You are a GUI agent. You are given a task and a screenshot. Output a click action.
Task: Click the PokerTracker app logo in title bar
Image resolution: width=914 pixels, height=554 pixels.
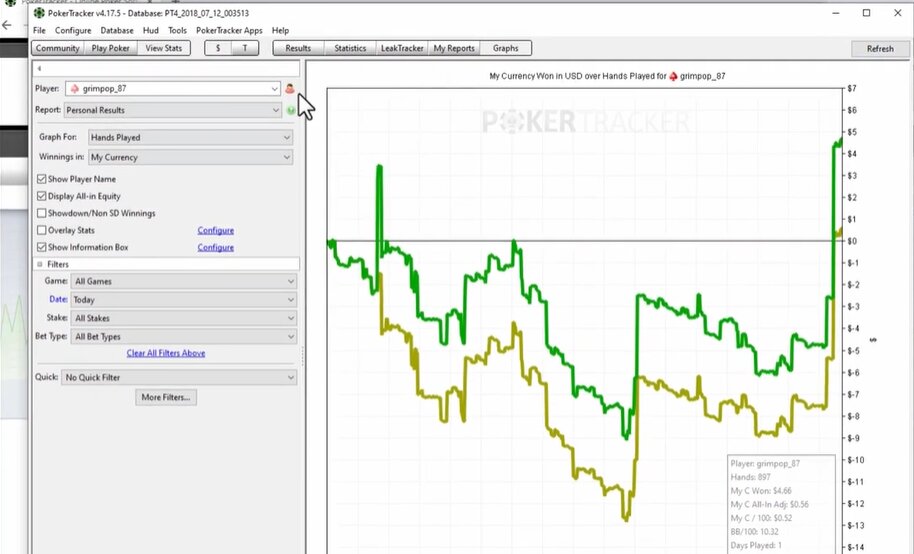point(39,12)
